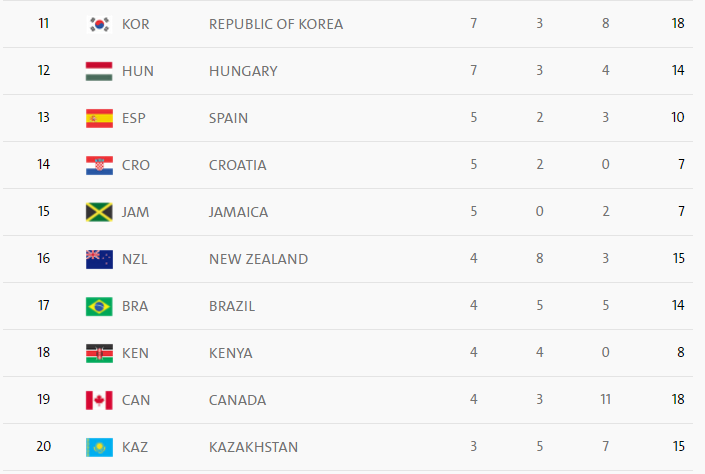
Task: Click the JAM country code
Action: pyautogui.click(x=136, y=212)
